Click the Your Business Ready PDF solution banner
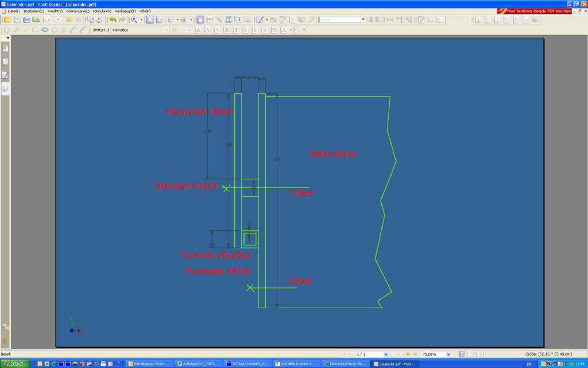 534,11
